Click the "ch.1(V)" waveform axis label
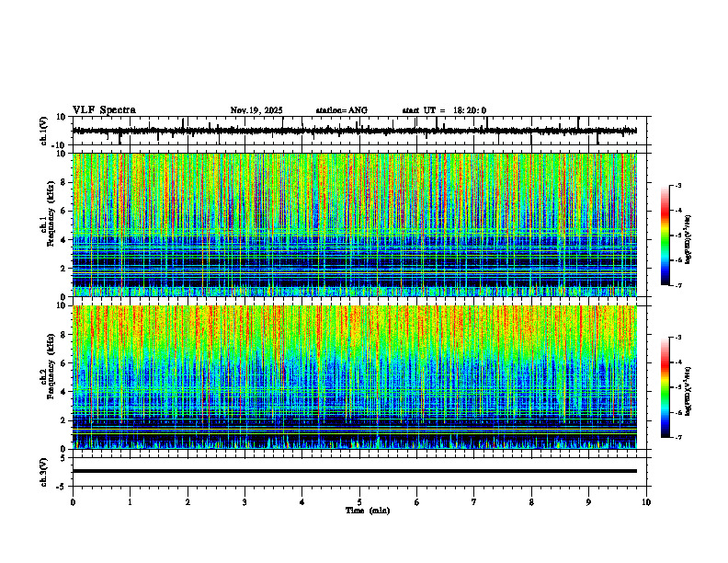This screenshot has width=728, height=563. 44,131
